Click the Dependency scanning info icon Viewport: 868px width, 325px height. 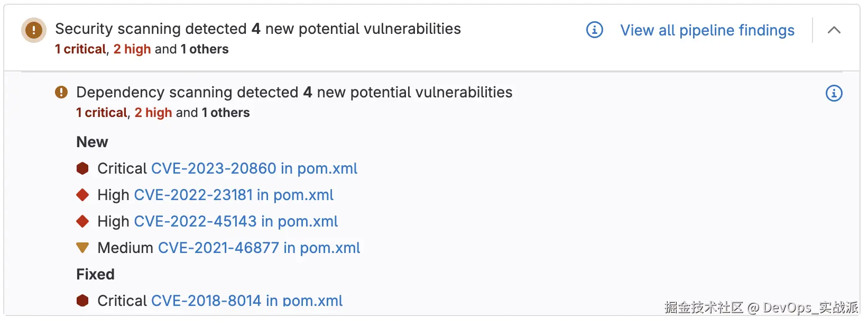(x=834, y=94)
